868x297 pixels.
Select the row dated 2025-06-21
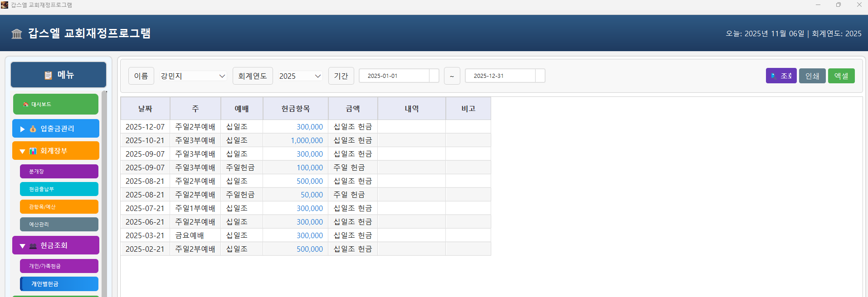306,222
